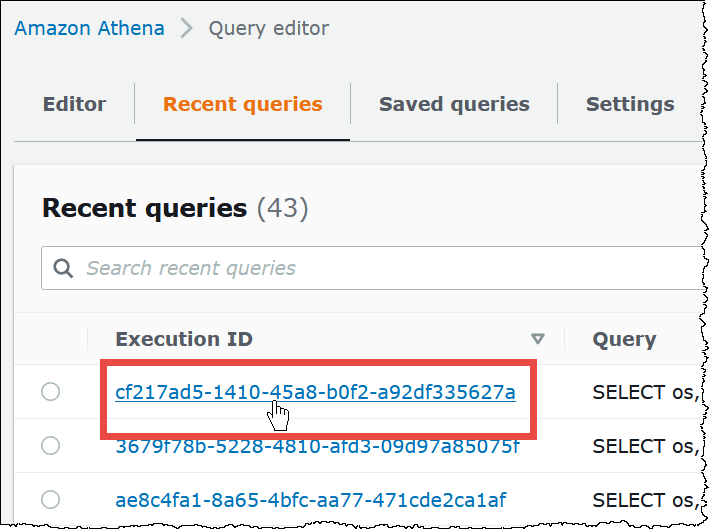
Task: Click the Query column header
Action: point(624,339)
